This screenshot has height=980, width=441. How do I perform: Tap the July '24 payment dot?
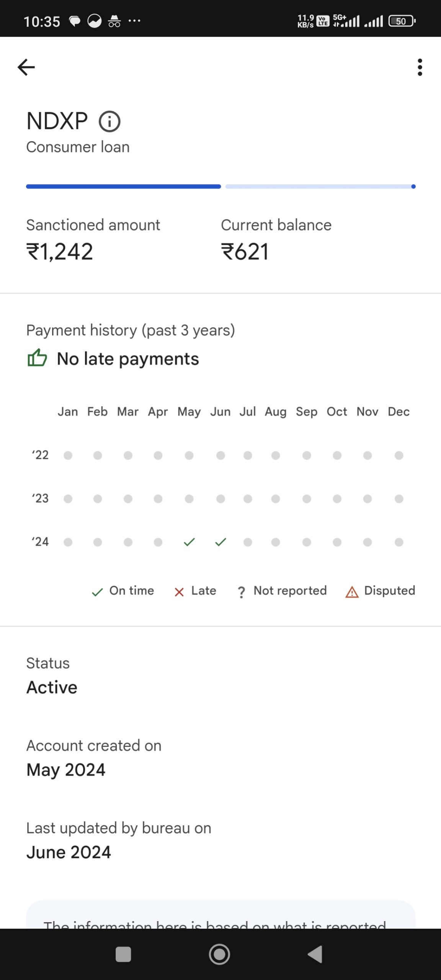[248, 542]
